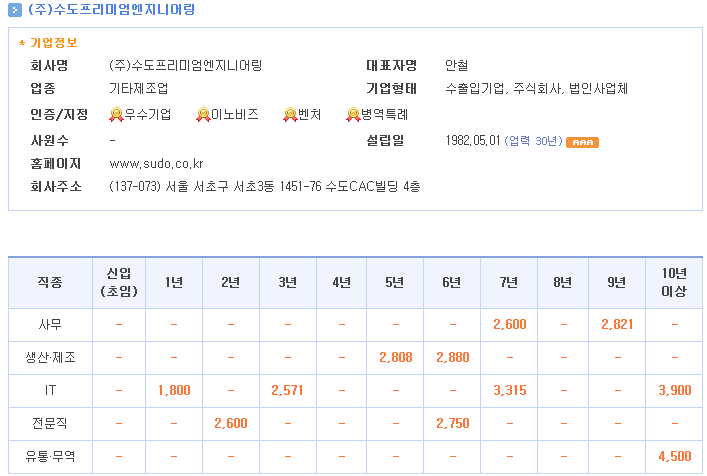Click the IT 1년 salary 1,800
The height and width of the screenshot is (476, 707).
174,390
